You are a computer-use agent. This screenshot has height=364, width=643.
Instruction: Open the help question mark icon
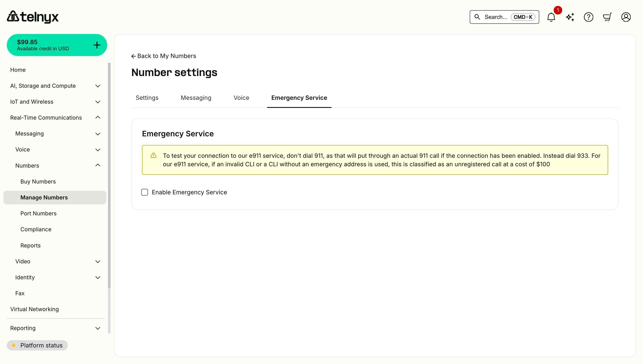coord(588,17)
